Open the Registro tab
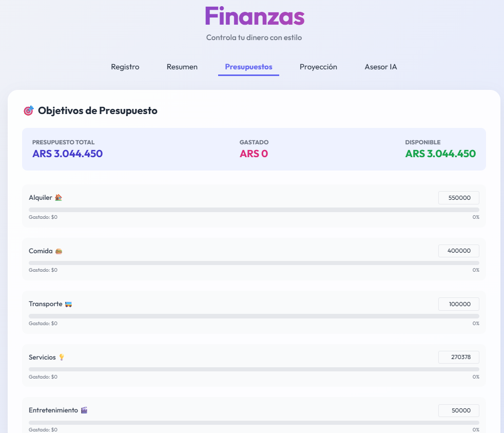The width and height of the screenshot is (504, 433). (125, 67)
